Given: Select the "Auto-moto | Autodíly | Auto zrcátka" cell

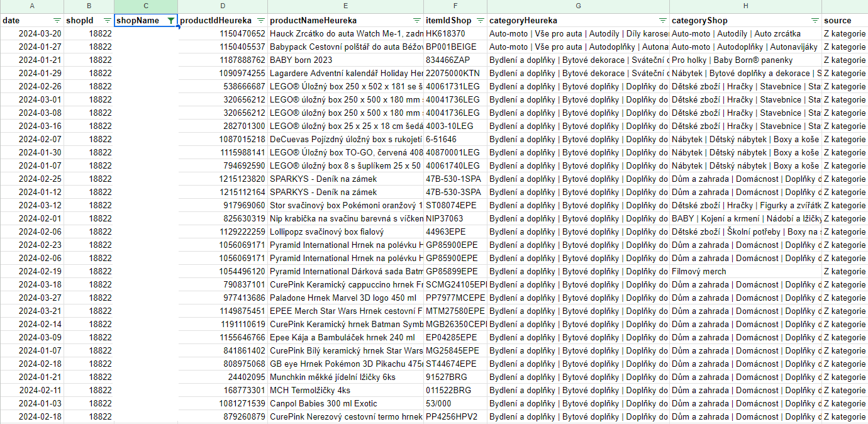Looking at the screenshot, I should coord(745,34).
